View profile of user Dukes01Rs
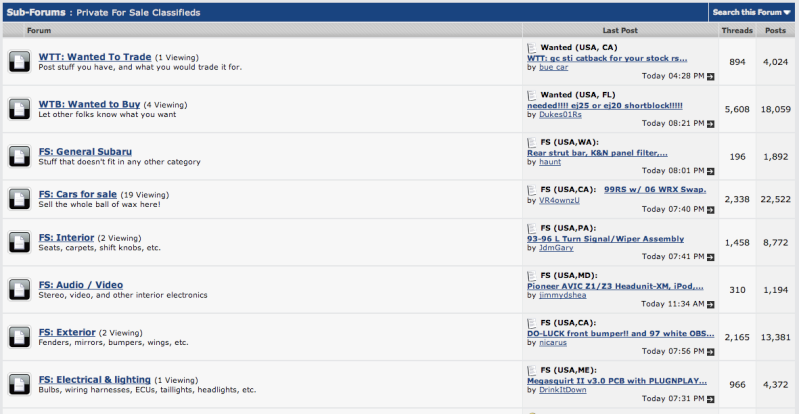 [x=560, y=115]
